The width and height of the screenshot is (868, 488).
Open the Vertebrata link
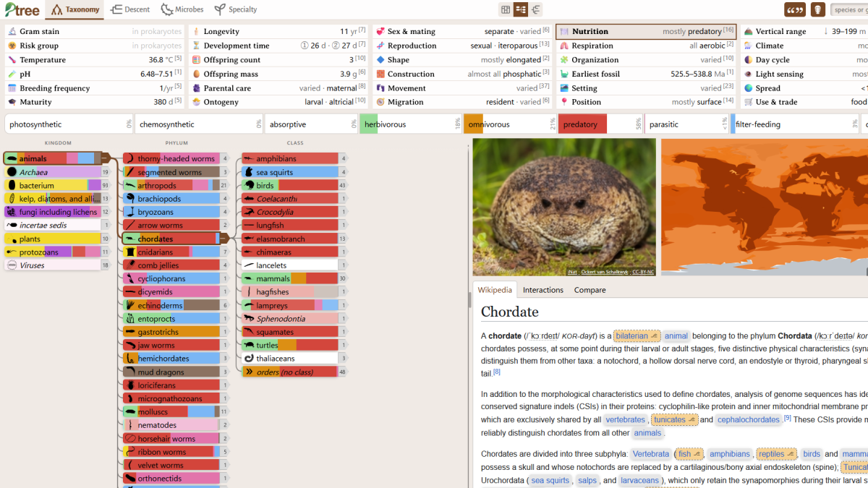point(650,454)
